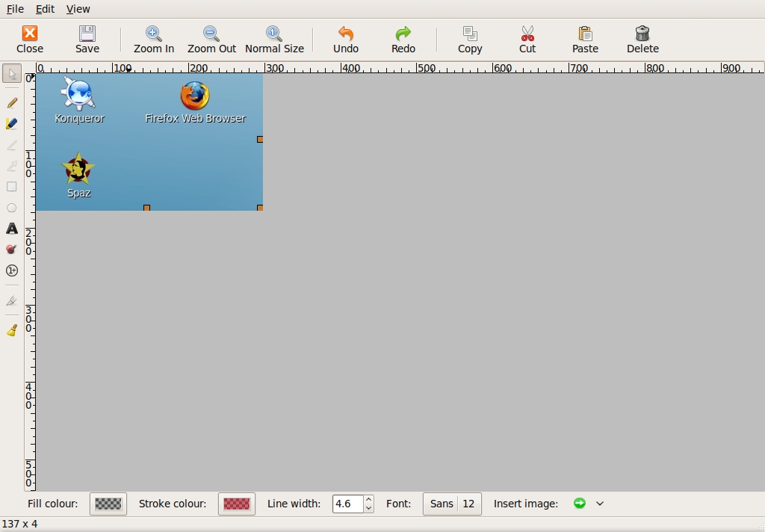Select the auto-increment number tool
The image size is (765, 532).
(12, 270)
